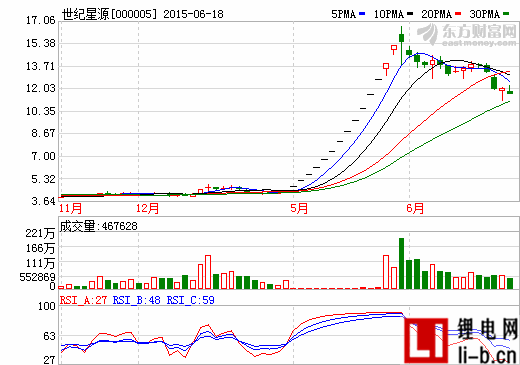Viewport: 520px width, 365px height.
Task: Click the 8.67 price axis label
Action: pos(43,133)
